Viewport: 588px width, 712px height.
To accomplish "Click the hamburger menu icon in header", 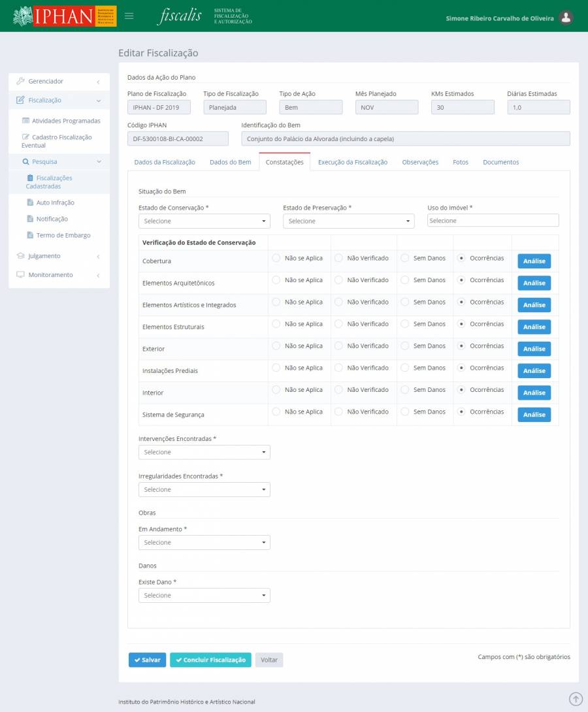I will [129, 16].
